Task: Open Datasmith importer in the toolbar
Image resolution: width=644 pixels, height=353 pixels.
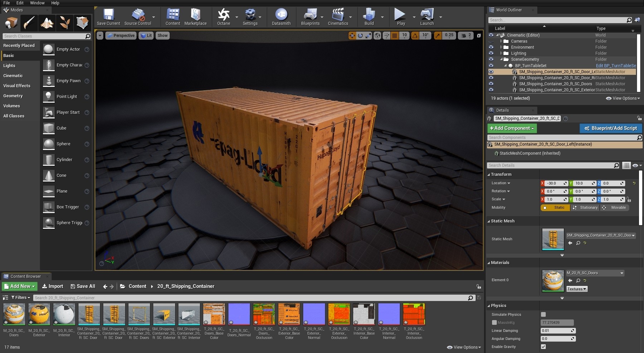Action: pyautogui.click(x=281, y=17)
